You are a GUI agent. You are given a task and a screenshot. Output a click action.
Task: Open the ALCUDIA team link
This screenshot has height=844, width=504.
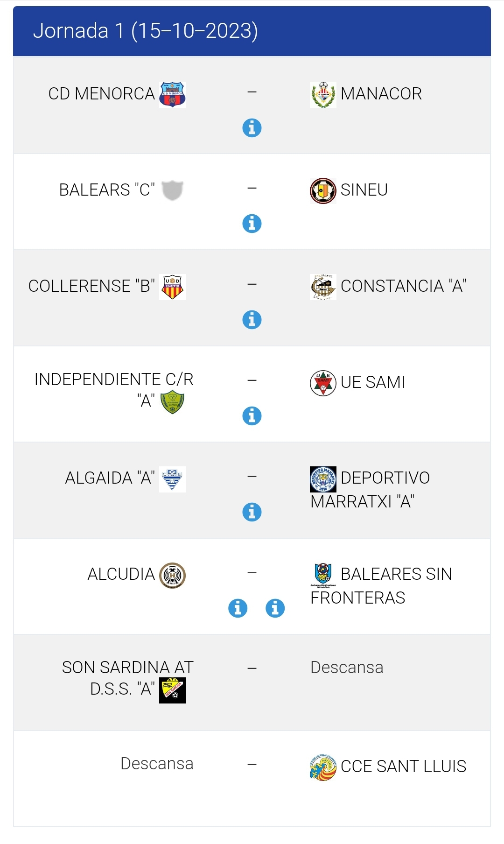tap(121, 574)
